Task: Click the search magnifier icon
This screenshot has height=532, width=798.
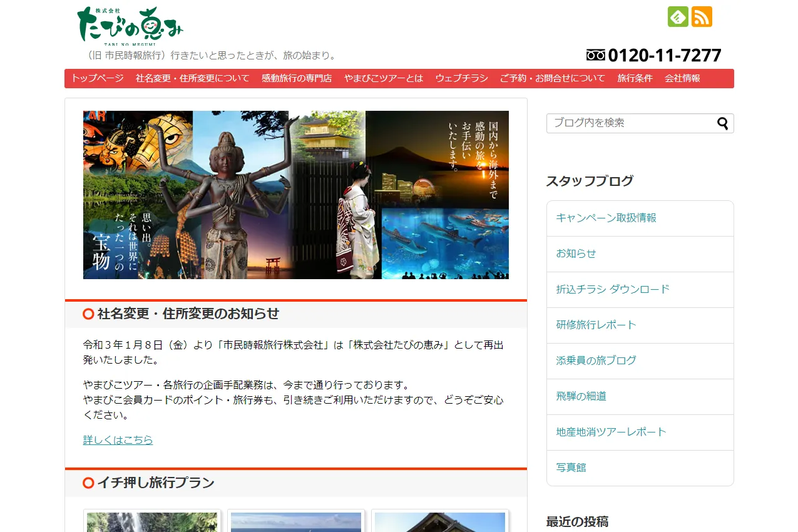Action: click(722, 123)
